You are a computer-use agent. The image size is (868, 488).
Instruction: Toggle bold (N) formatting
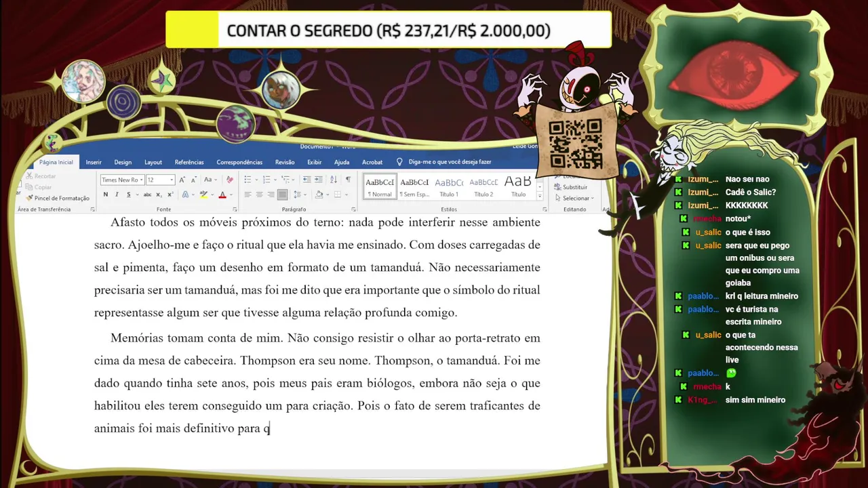[105, 195]
